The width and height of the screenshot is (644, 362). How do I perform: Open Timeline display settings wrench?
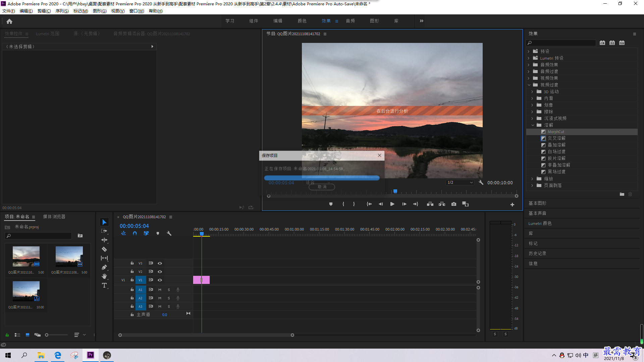[169, 233]
